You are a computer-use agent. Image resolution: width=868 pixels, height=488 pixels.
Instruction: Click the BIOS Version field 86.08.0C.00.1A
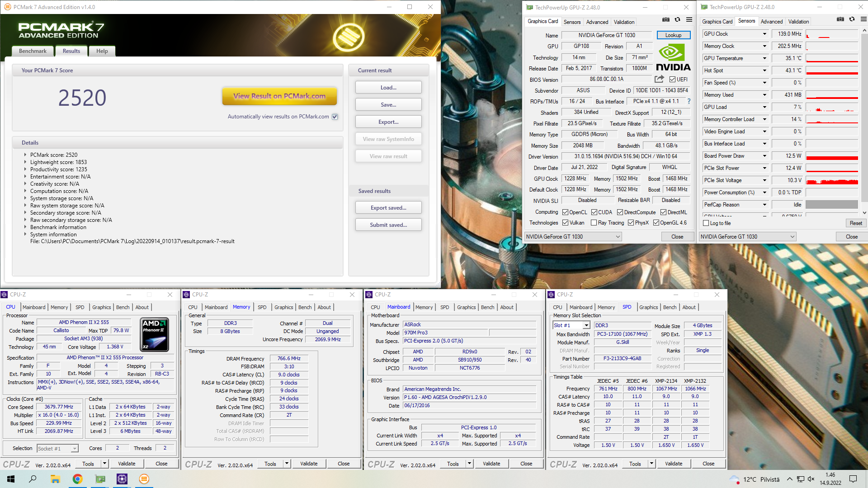tap(606, 79)
